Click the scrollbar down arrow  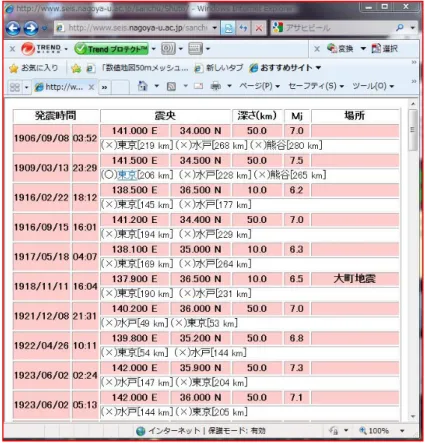[x=413, y=416]
